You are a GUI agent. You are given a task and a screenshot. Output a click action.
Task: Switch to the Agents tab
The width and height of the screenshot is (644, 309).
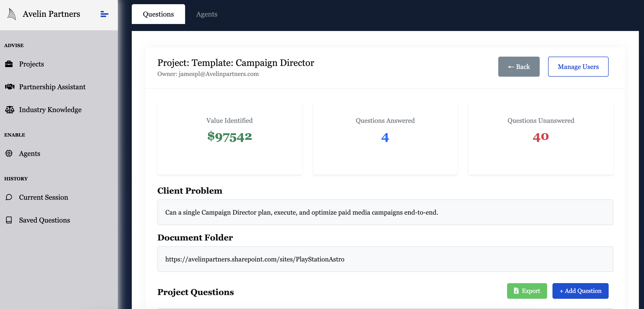point(207,14)
